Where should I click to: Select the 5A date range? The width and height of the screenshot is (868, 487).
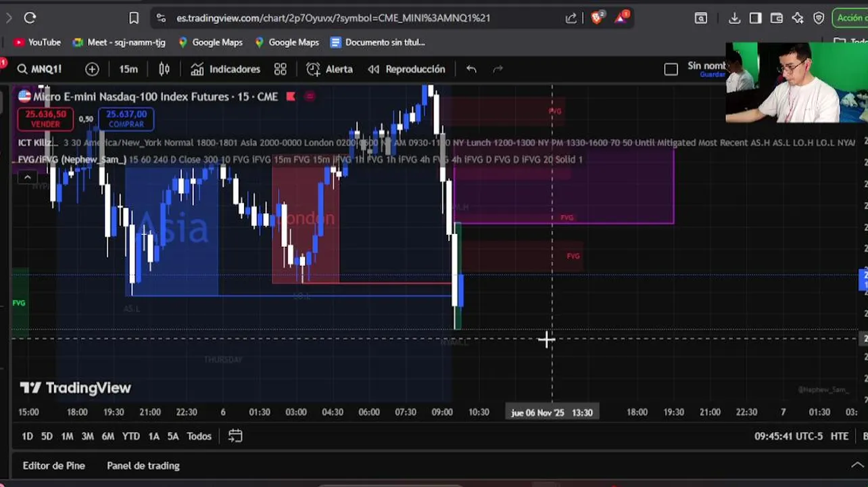(173, 436)
